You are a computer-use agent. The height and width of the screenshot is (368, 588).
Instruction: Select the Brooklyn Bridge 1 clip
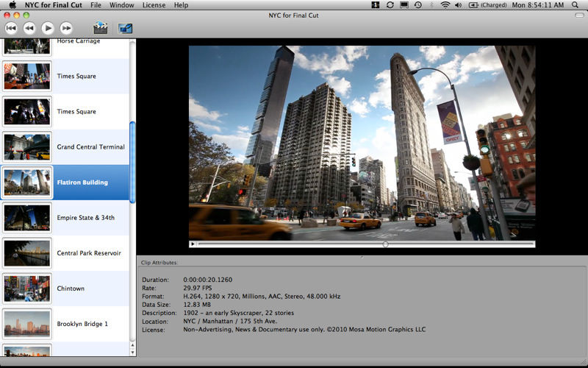pos(65,324)
